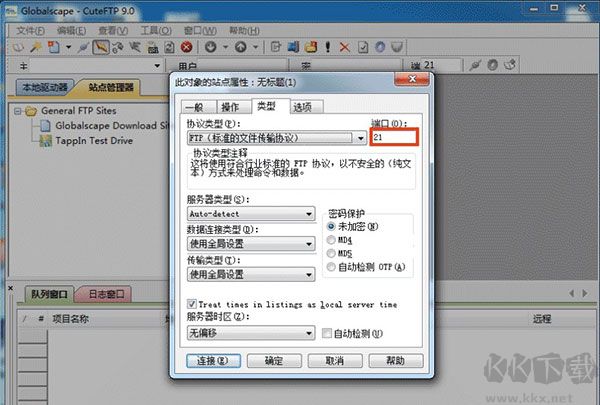This screenshot has width=600, height=405.
Task: Click the New folder yellow icon
Action: coord(311,47)
